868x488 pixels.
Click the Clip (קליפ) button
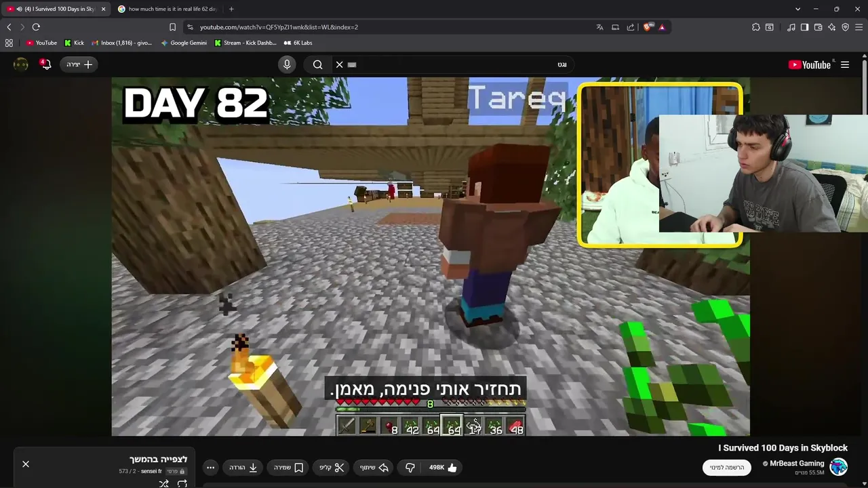pos(332,468)
